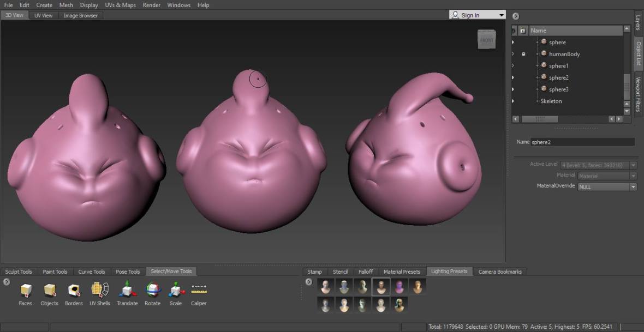
Task: Select the Faces selection tool
Action: pyautogui.click(x=25, y=290)
